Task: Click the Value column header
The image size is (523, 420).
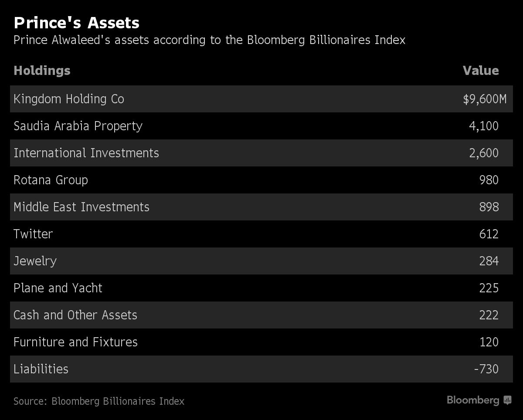Action: click(481, 71)
